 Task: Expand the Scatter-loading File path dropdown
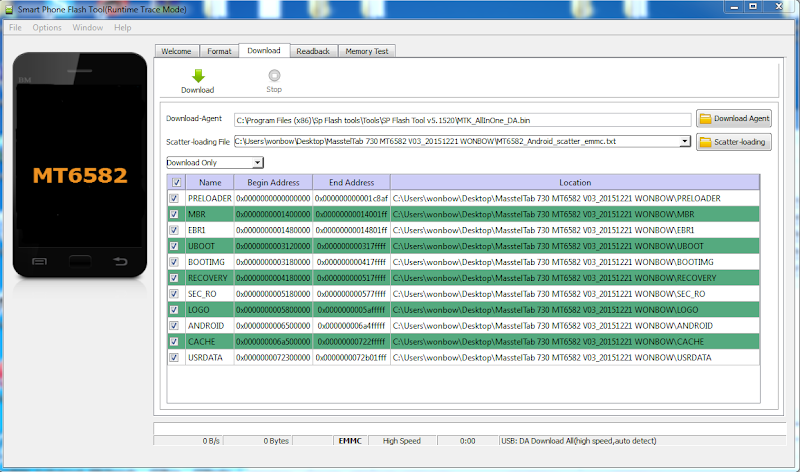(x=685, y=141)
